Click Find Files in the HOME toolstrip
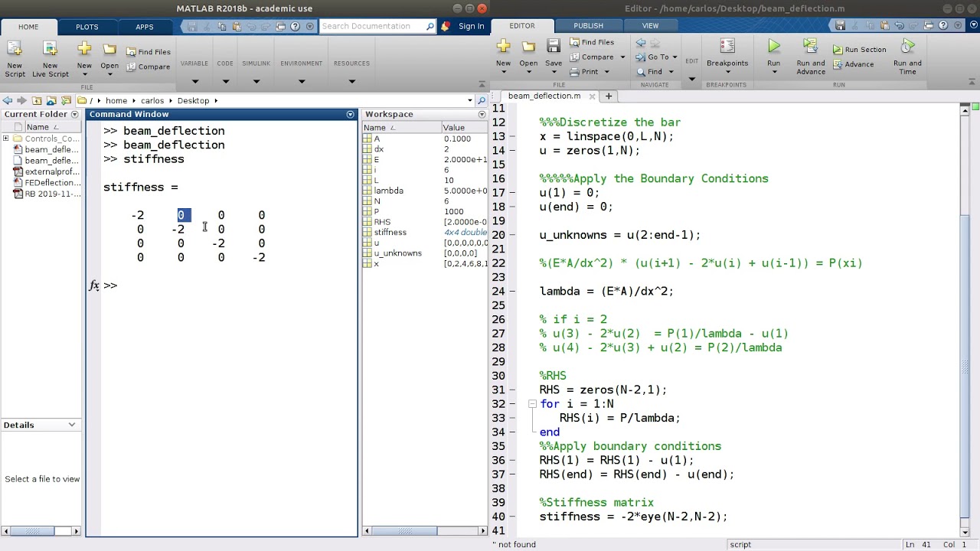Image resolution: width=980 pixels, height=551 pixels. [149, 52]
